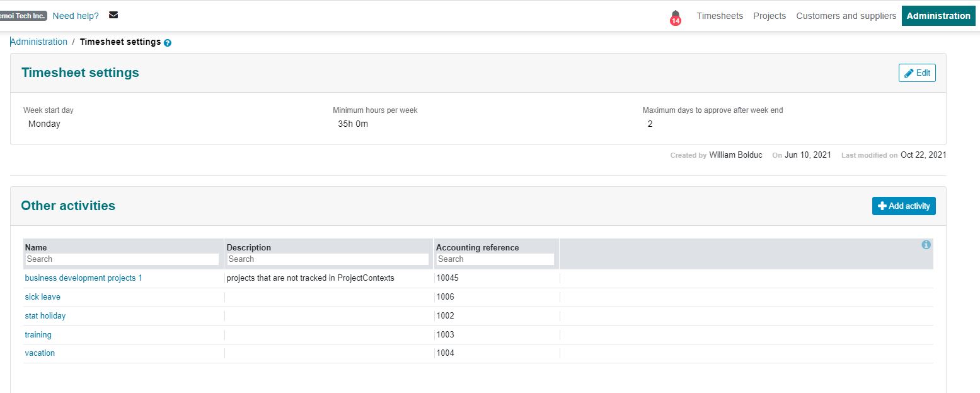Navigate to Administration breadcrumb link
This screenshot has height=393, width=980.
click(38, 42)
